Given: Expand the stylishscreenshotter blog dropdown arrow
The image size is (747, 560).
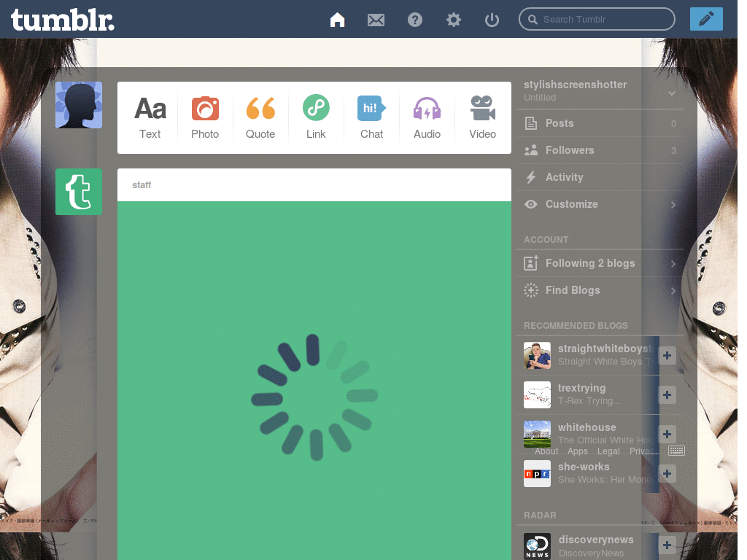Looking at the screenshot, I should tap(672, 93).
